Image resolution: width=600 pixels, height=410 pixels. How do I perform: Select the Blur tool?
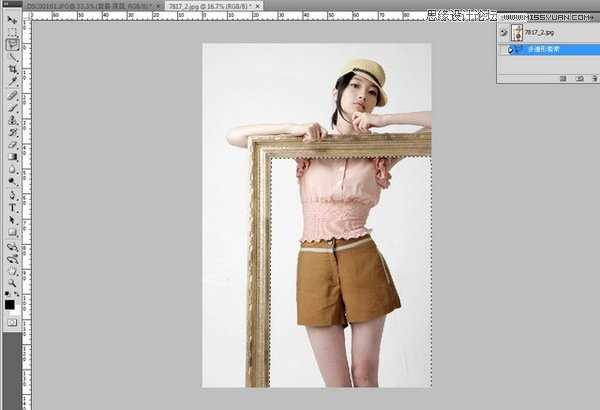coord(12,169)
